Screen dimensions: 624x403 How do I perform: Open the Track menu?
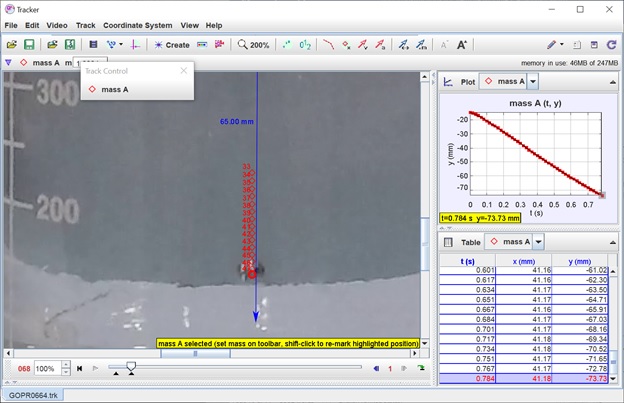point(86,25)
